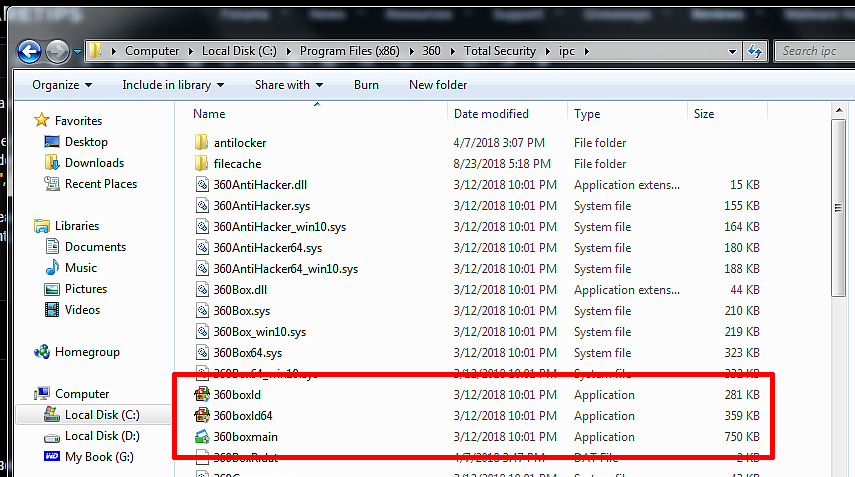855x477 pixels.
Task: Select Total Security breadcrumb segment
Action: click(x=499, y=51)
